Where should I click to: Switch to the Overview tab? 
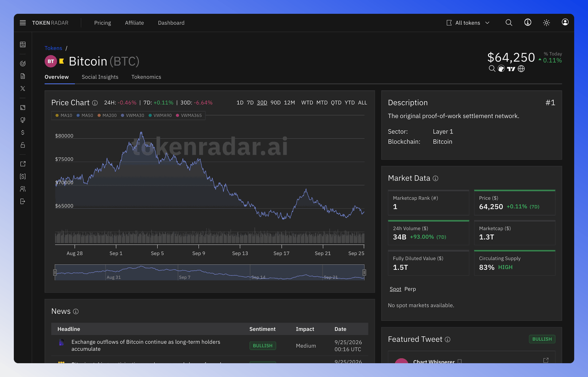tap(57, 77)
